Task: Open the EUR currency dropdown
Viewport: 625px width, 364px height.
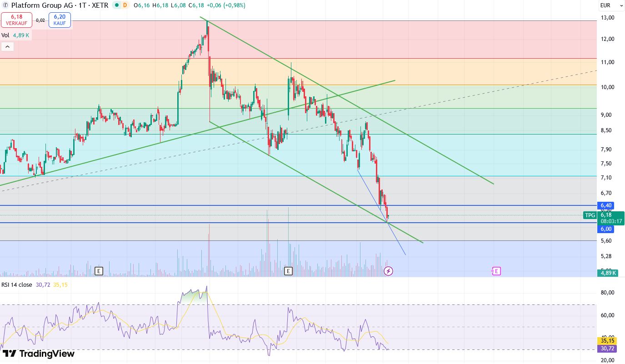Action: 611,5
